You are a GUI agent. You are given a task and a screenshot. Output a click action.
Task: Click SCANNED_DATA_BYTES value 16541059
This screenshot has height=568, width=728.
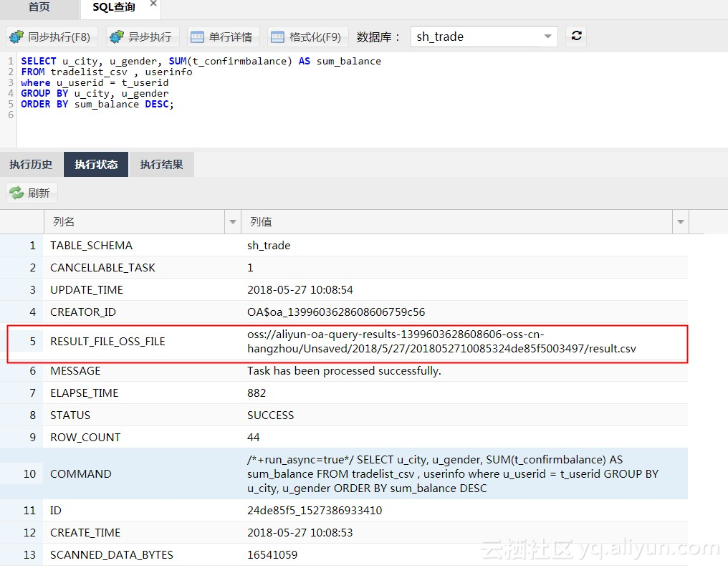[x=272, y=555]
